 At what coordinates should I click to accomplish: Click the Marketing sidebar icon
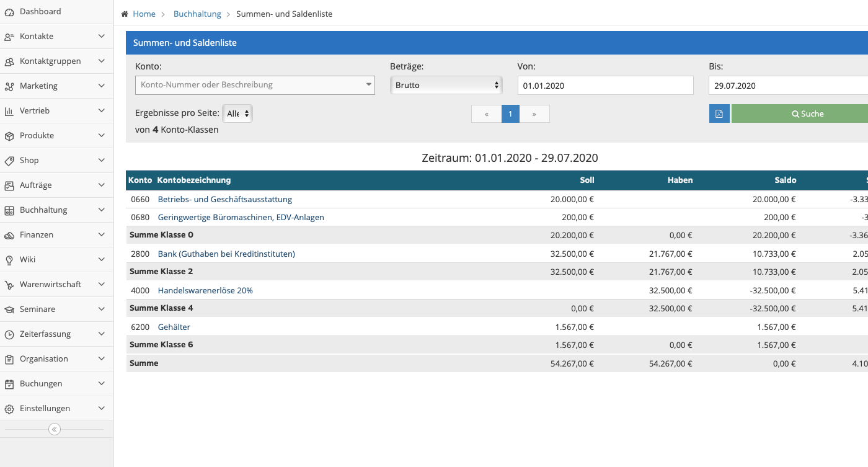(x=9, y=86)
